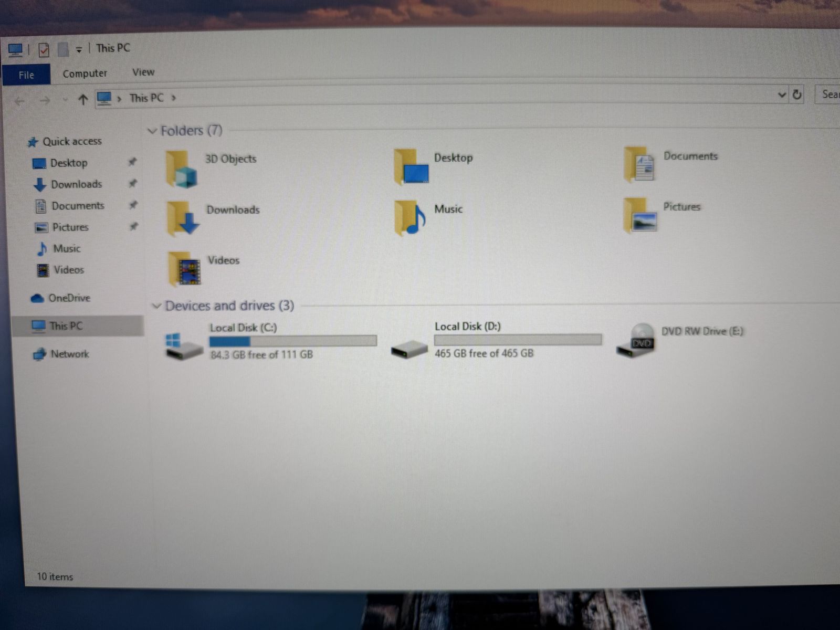The height and width of the screenshot is (630, 840).
Task: Toggle the pin next to Downloads
Action: (x=133, y=184)
